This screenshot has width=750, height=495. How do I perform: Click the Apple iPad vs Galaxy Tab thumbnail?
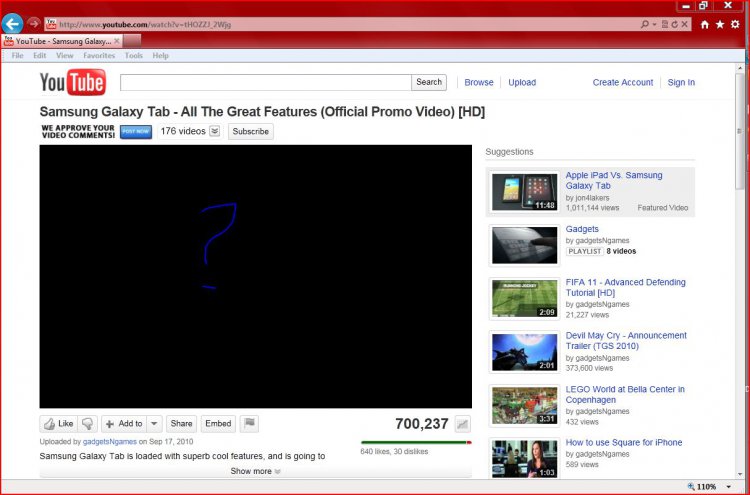524,192
